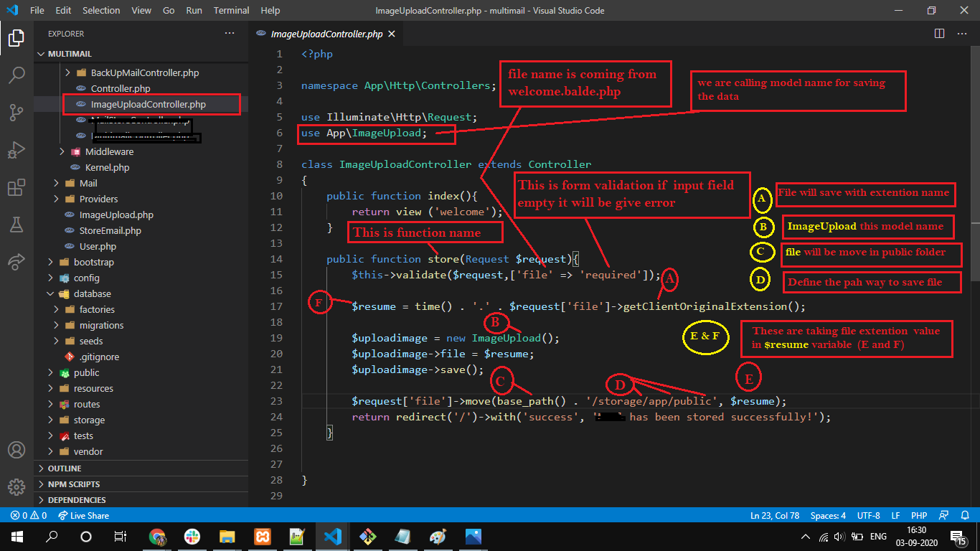Expand the OUTLINE section
Viewport: 980px width, 551px height.
pos(65,468)
